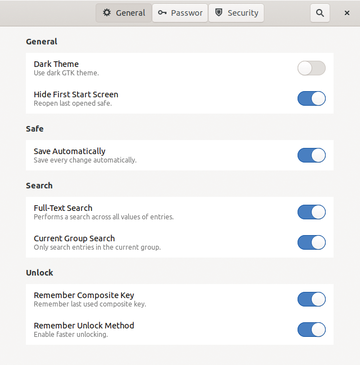Toggle the Remember Unlock Method switch
The height and width of the screenshot is (365, 360).
[311, 329]
